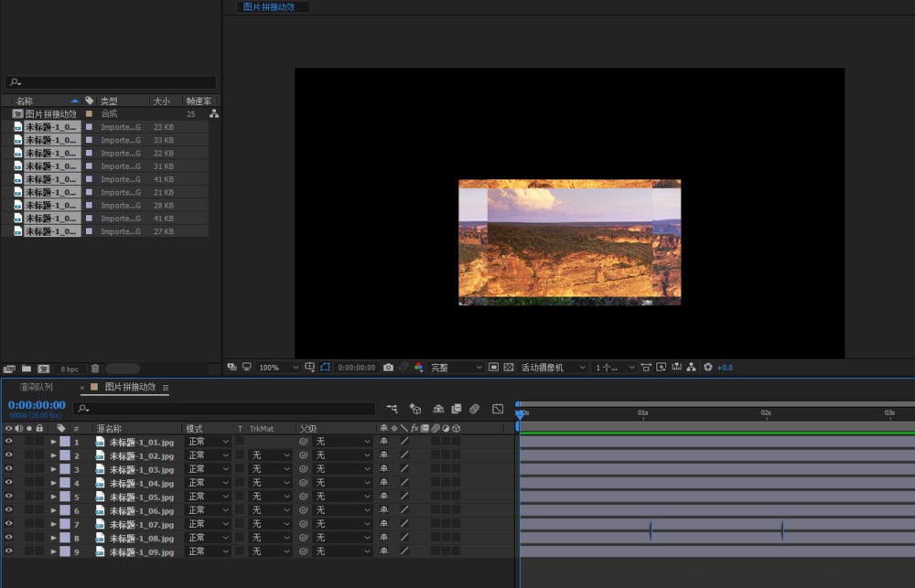Open blend mode dropdown for layer 未标题-1_02.jpg
The width and height of the screenshot is (915, 588).
click(208, 455)
